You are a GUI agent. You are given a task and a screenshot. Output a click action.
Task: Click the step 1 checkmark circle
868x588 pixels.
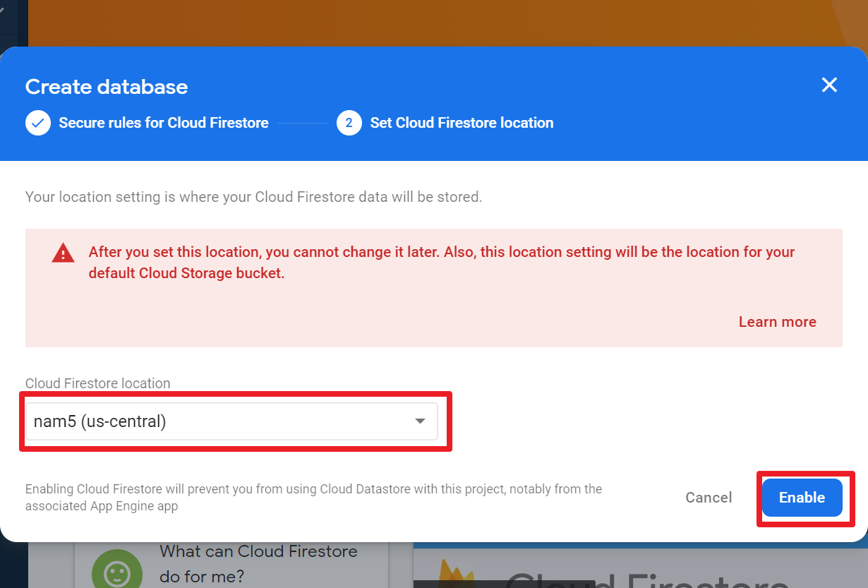click(x=38, y=123)
